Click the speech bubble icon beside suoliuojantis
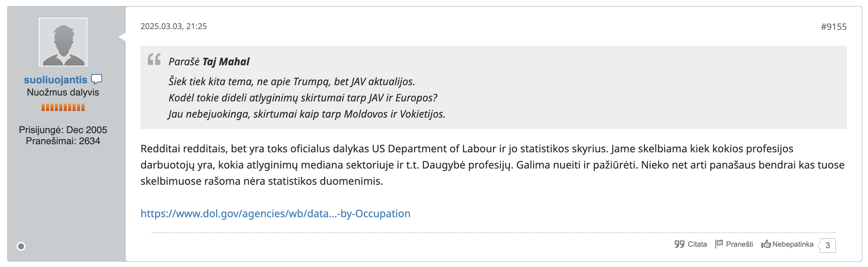 pyautogui.click(x=97, y=79)
